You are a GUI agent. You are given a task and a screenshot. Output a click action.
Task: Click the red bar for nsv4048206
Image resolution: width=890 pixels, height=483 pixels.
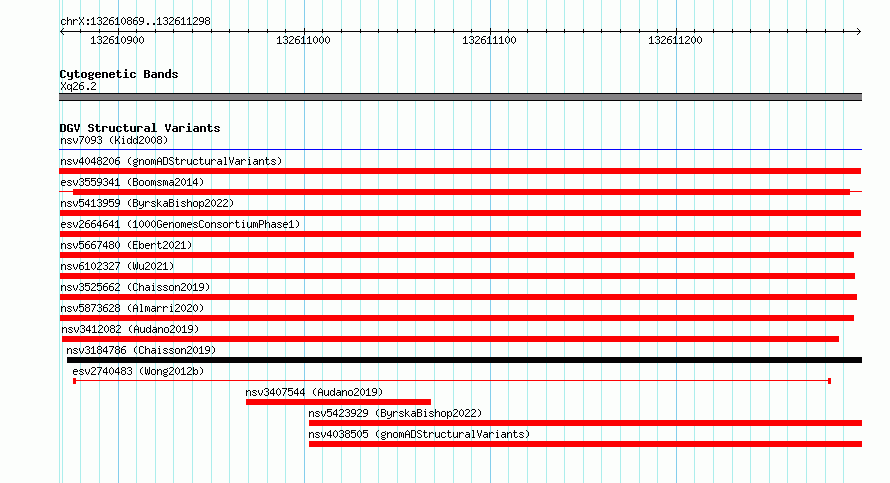(460, 171)
